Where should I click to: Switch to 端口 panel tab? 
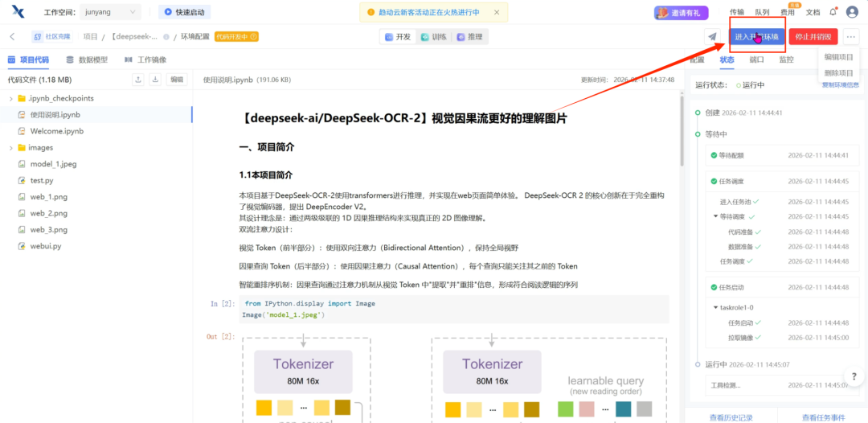click(756, 60)
